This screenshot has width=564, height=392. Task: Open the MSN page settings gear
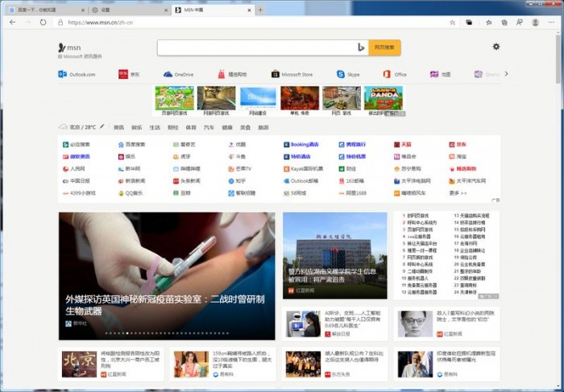pyautogui.click(x=496, y=47)
